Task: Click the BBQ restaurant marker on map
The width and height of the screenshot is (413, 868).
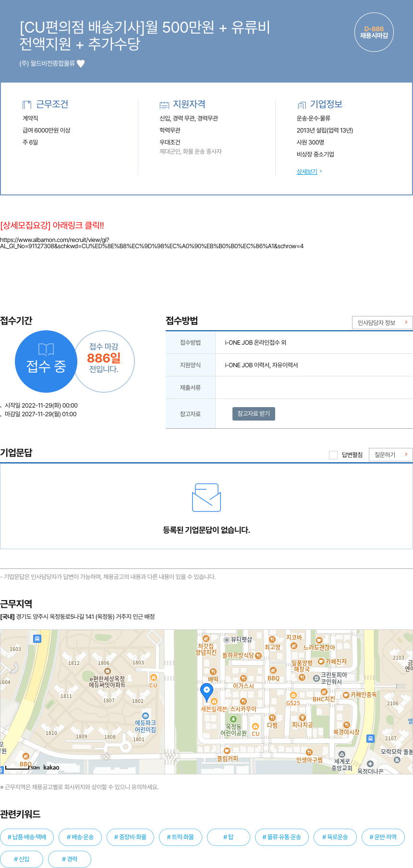Action: point(273,670)
